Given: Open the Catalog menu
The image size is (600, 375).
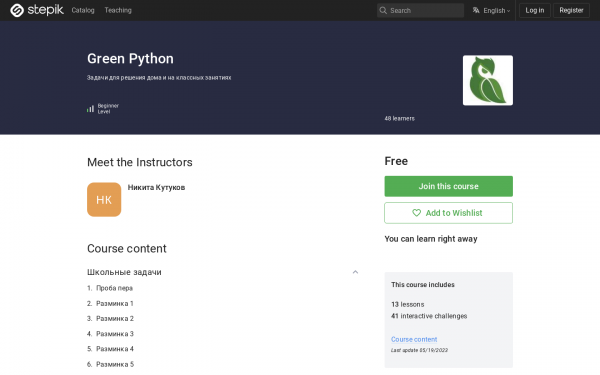Looking at the screenshot, I should click(83, 10).
